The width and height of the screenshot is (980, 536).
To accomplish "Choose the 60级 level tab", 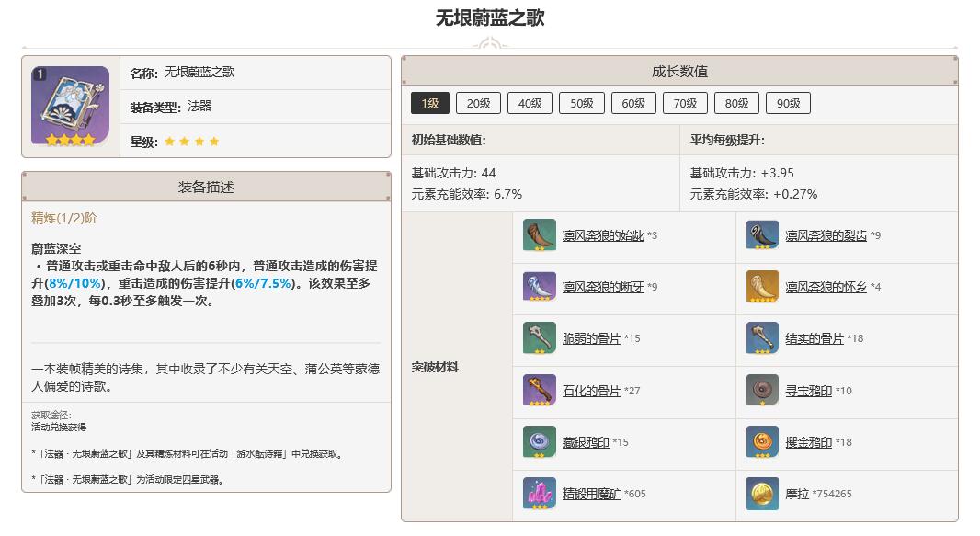I will 633,103.
